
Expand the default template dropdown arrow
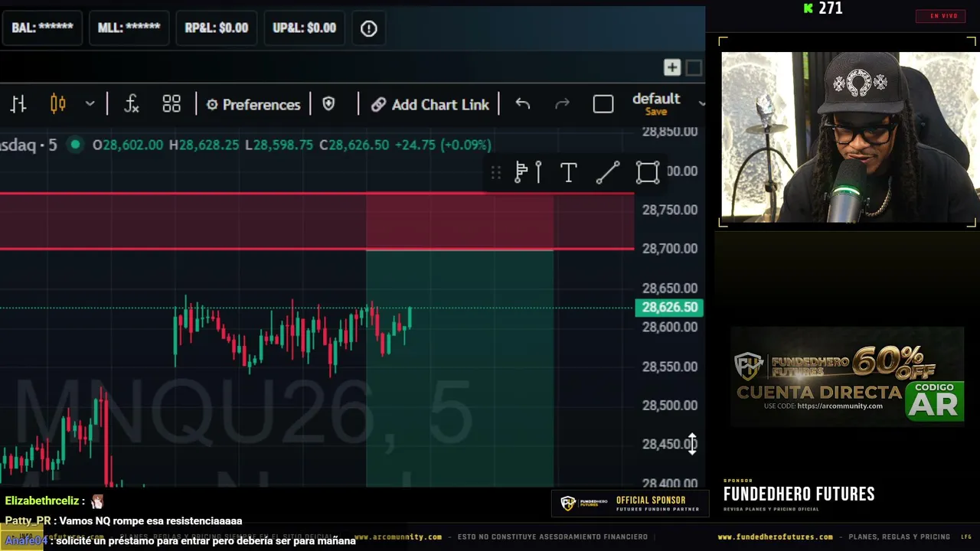702,103
